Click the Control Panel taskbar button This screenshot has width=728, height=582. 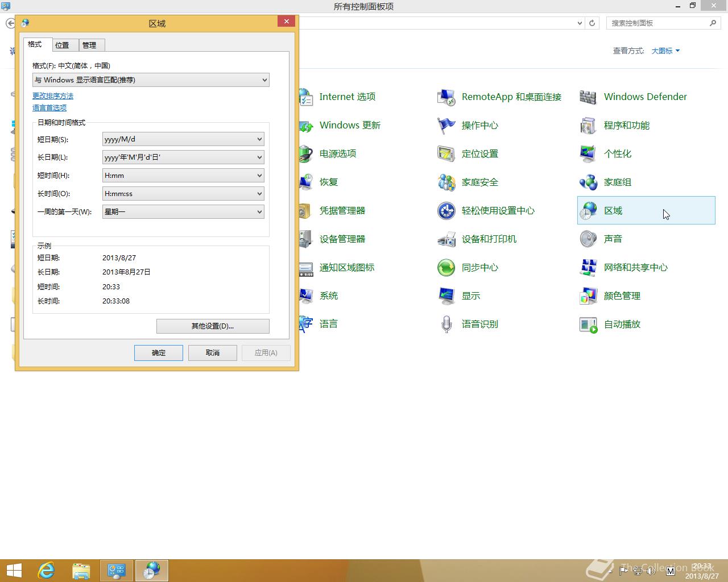tap(117, 571)
